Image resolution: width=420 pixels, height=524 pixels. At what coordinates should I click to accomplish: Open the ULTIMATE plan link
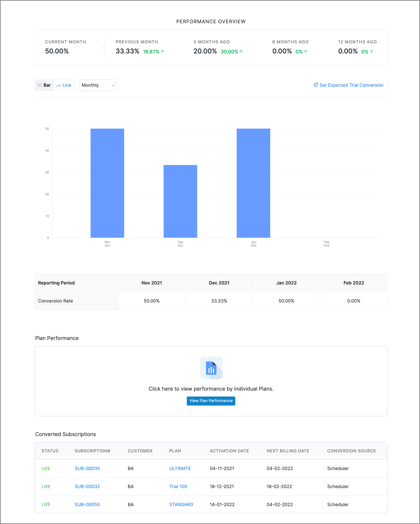(180, 468)
